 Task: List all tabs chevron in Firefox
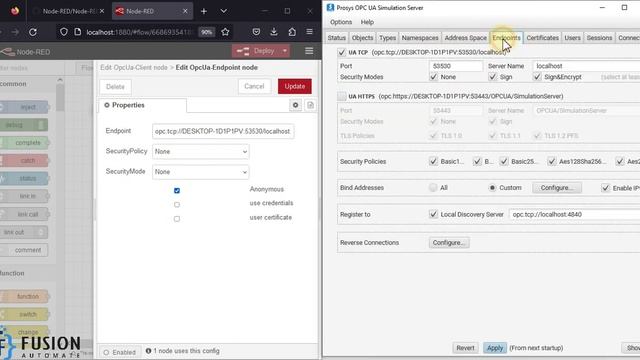coord(224,11)
